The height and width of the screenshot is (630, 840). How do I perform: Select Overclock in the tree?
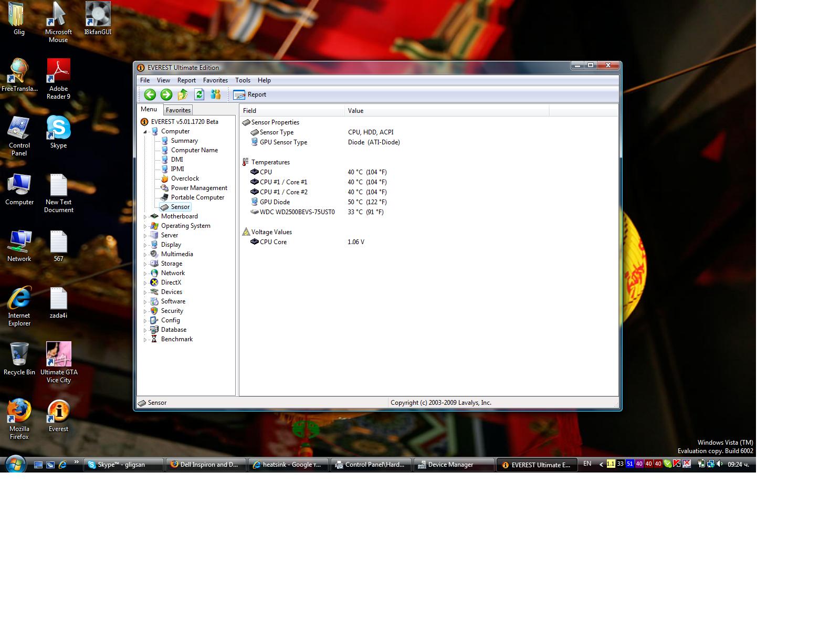(185, 178)
